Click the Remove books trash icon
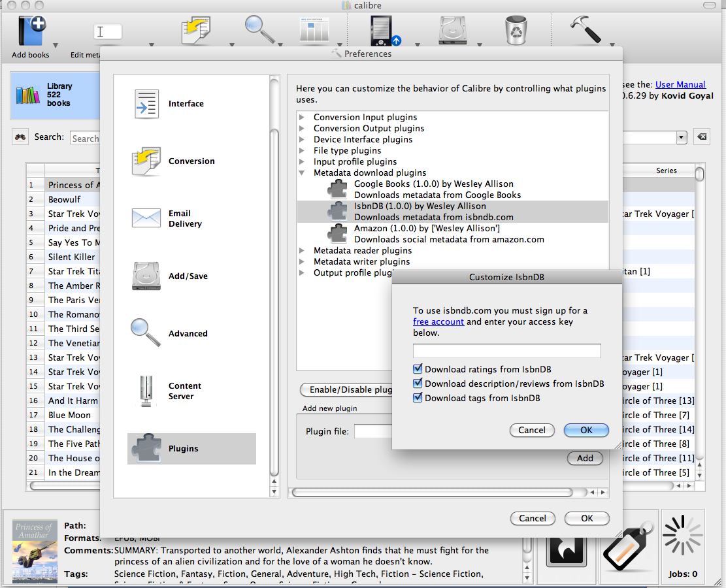This screenshot has width=726, height=588. pos(516,30)
